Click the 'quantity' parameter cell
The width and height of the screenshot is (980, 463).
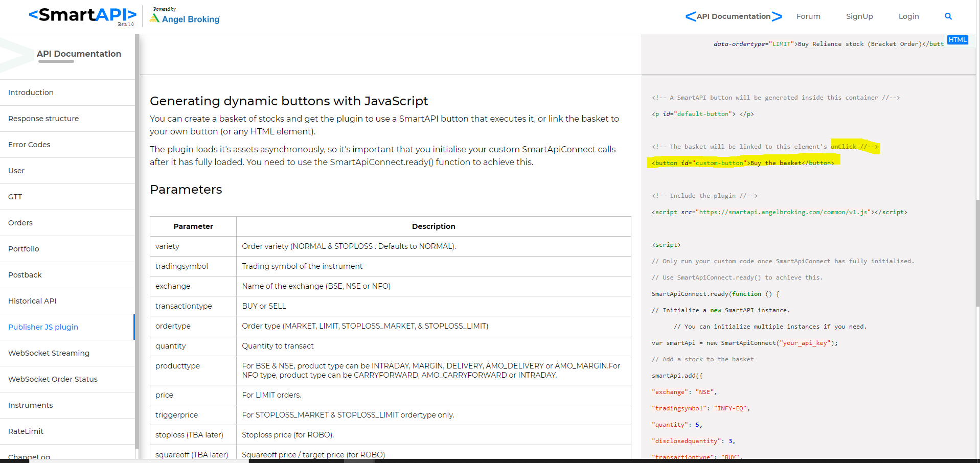coord(193,346)
